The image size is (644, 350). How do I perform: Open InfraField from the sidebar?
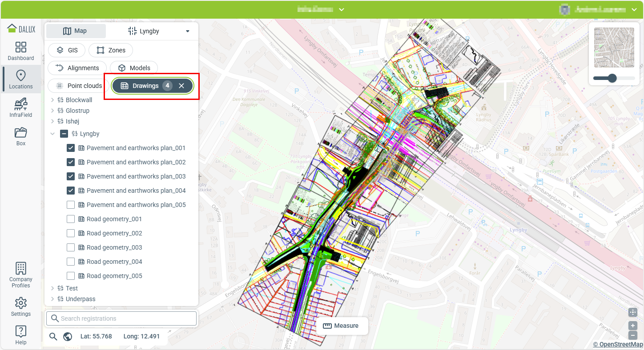tap(21, 108)
